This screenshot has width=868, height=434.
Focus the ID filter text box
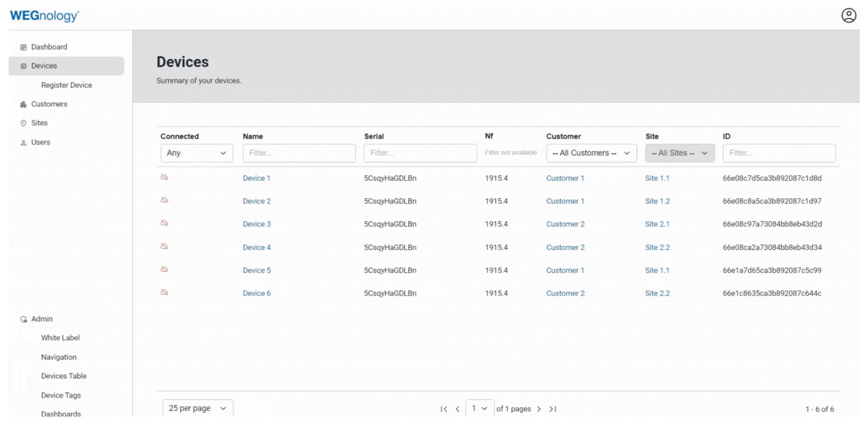779,153
